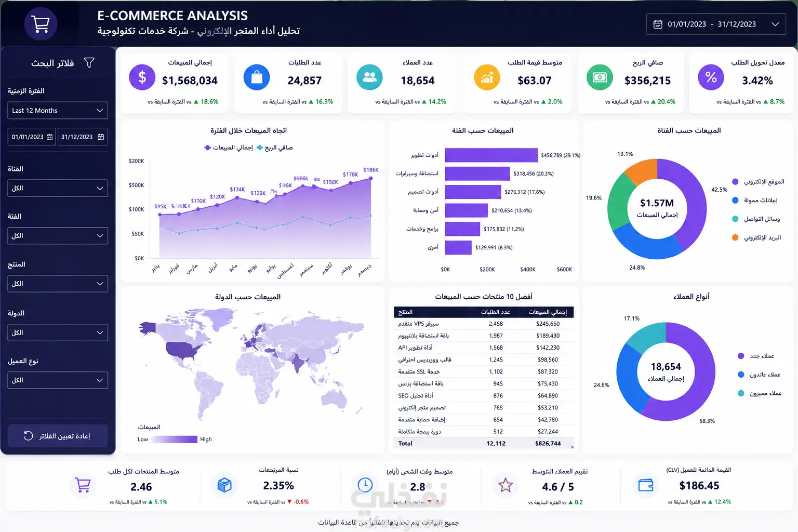This screenshot has width=798, height=532.
Task: Click the 24,857 orders count value
Action: [x=305, y=81]
